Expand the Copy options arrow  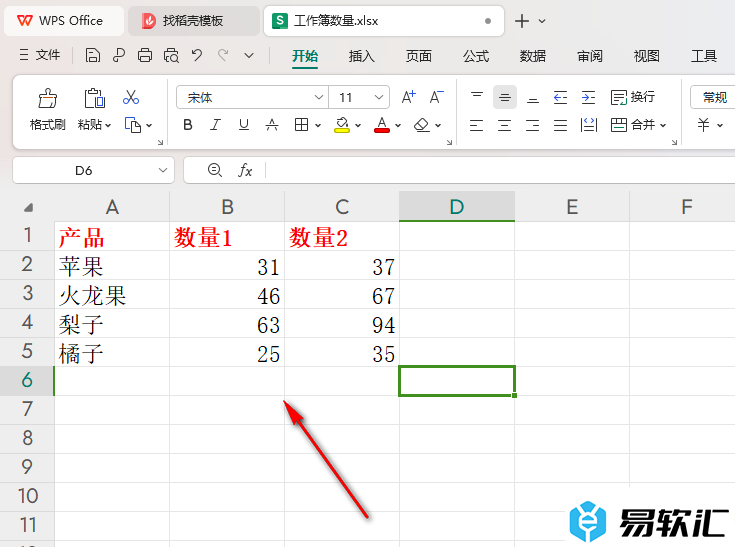[x=149, y=126]
